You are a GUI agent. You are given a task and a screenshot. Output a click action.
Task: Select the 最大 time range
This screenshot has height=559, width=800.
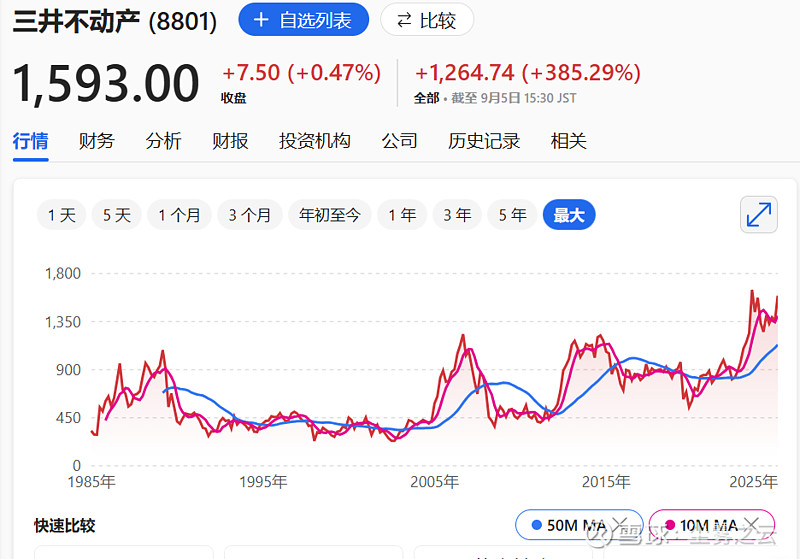pyautogui.click(x=568, y=215)
